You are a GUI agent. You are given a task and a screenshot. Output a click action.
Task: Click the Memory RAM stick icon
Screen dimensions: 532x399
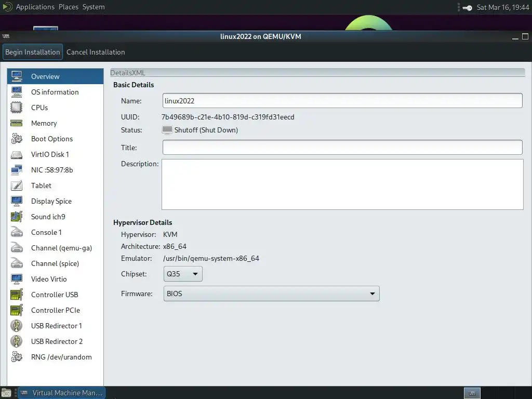(x=17, y=123)
